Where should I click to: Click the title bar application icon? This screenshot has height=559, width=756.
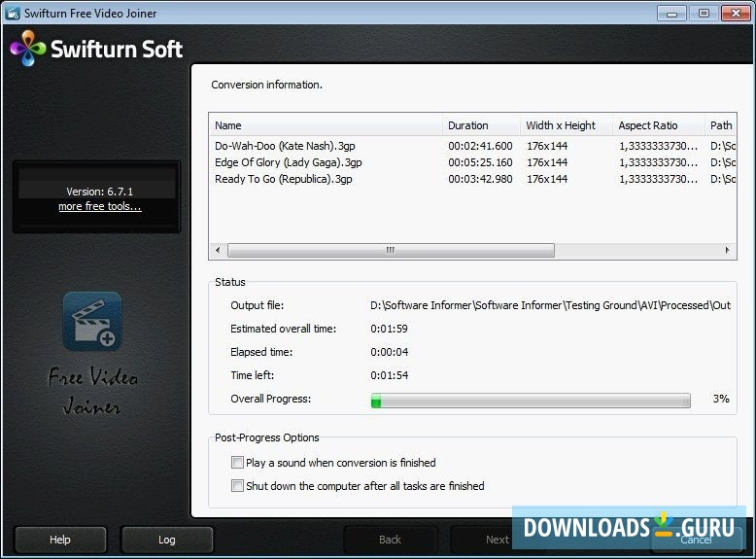[12, 13]
